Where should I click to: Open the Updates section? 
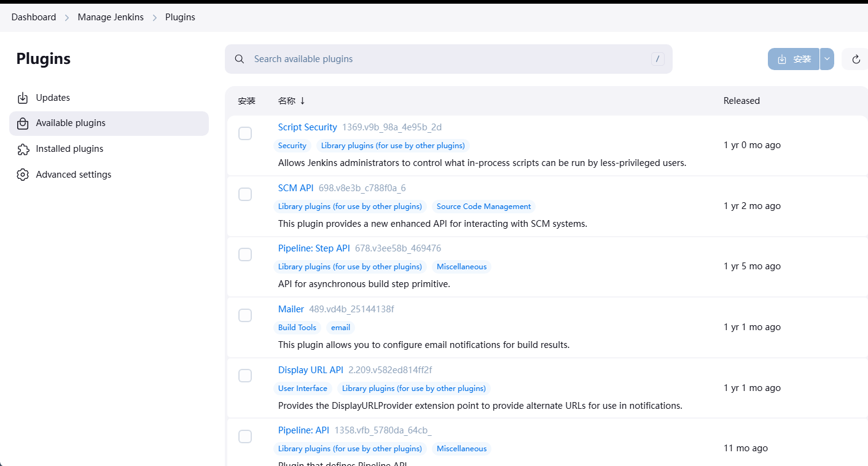coord(109,98)
